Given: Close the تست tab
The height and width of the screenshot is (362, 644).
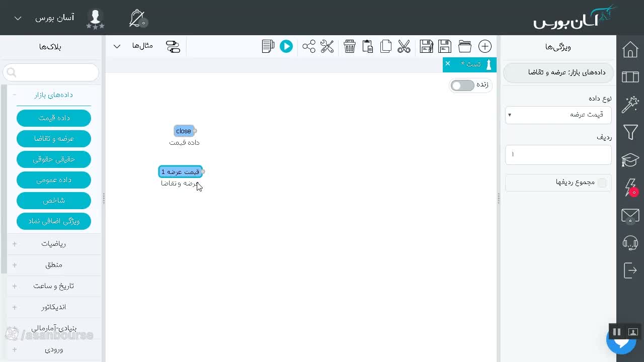Looking at the screenshot, I should (448, 64).
